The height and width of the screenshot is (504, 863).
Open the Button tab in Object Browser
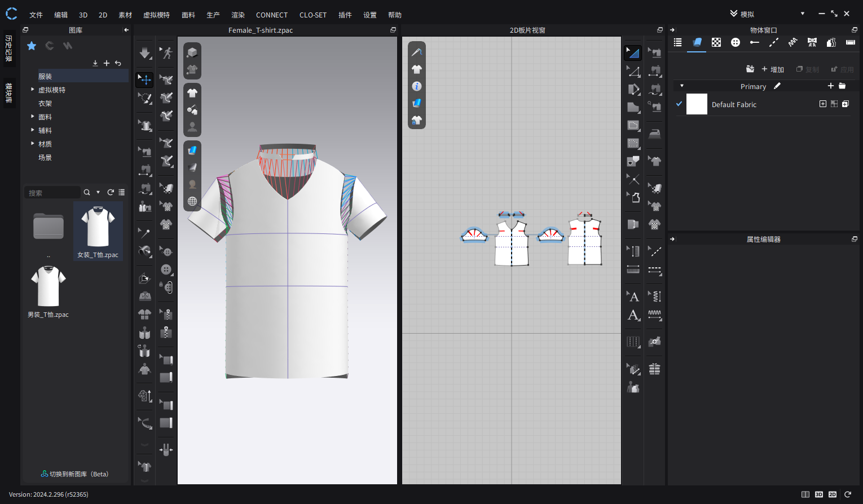coord(735,42)
